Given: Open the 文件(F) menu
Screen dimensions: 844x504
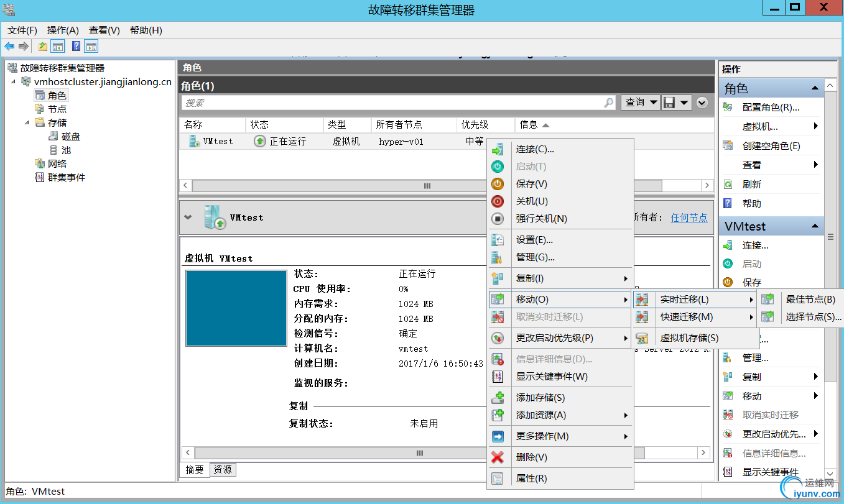Looking at the screenshot, I should pyautogui.click(x=22, y=30).
